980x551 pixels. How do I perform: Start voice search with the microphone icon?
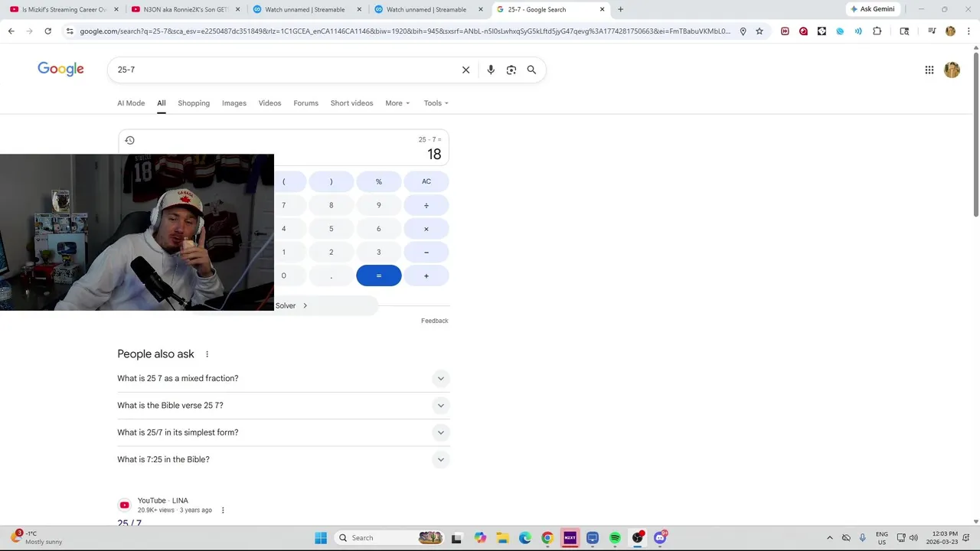coord(491,70)
